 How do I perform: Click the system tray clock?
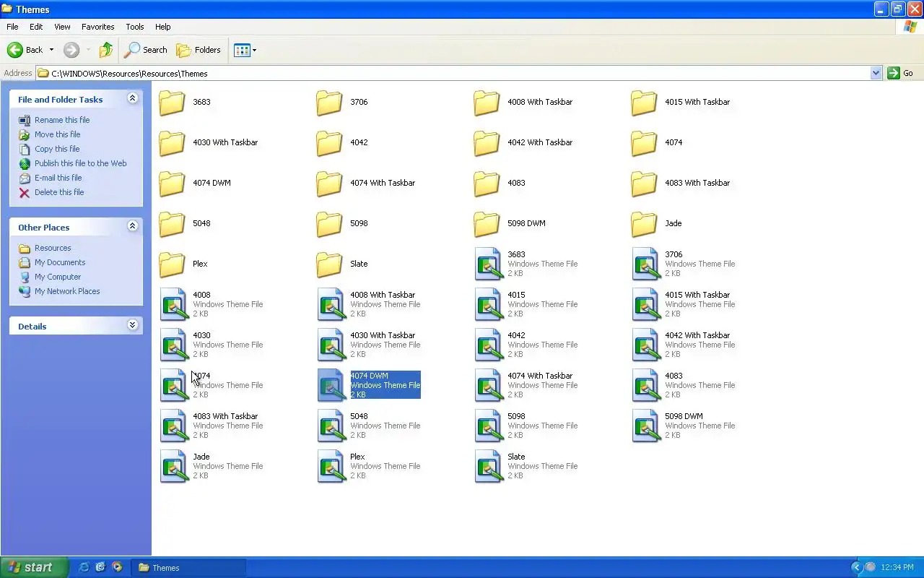[897, 567]
